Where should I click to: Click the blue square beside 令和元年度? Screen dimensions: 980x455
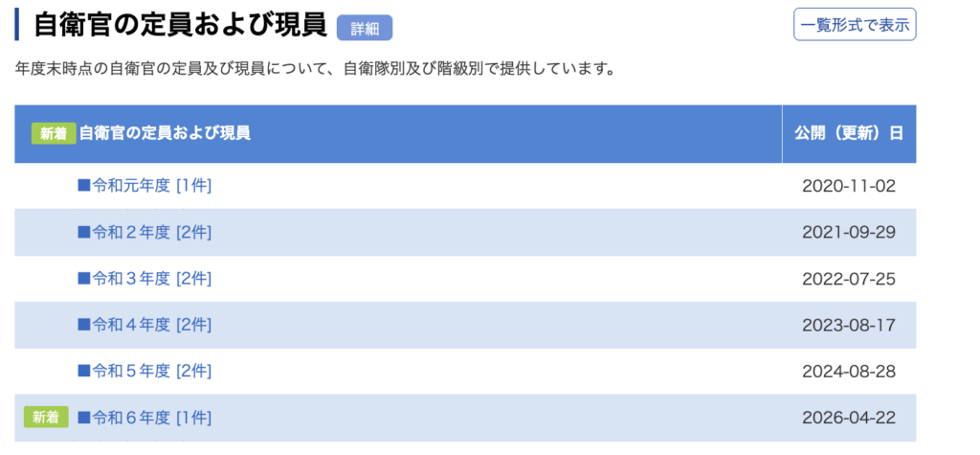(84, 186)
